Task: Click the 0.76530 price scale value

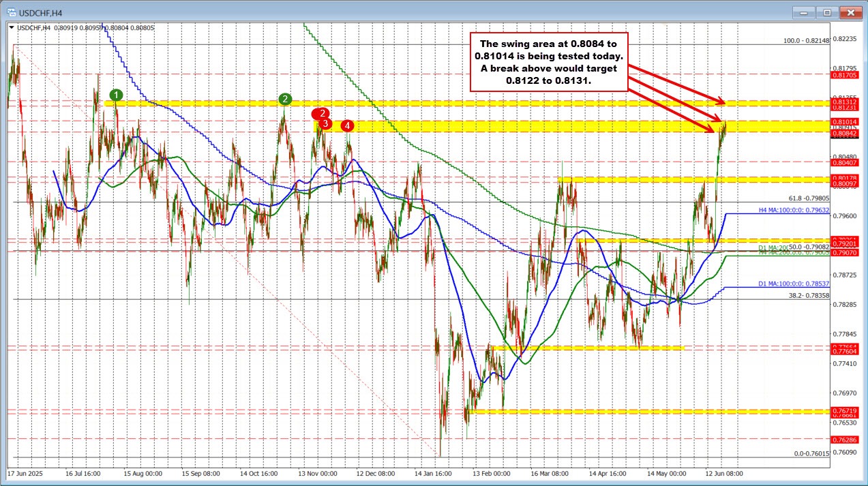Action: pos(843,423)
